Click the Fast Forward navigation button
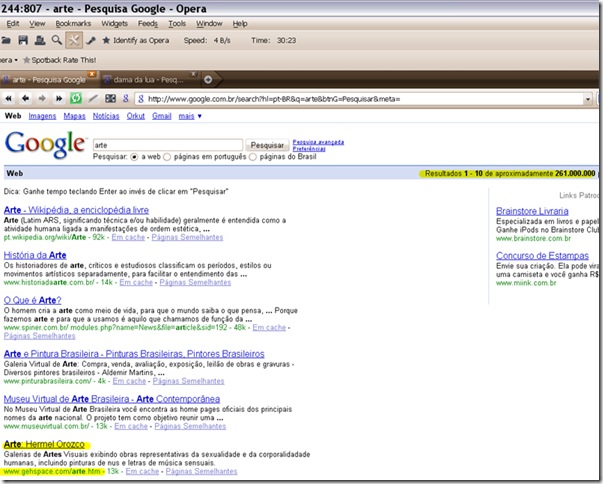The height and width of the screenshot is (484, 603). (x=58, y=99)
